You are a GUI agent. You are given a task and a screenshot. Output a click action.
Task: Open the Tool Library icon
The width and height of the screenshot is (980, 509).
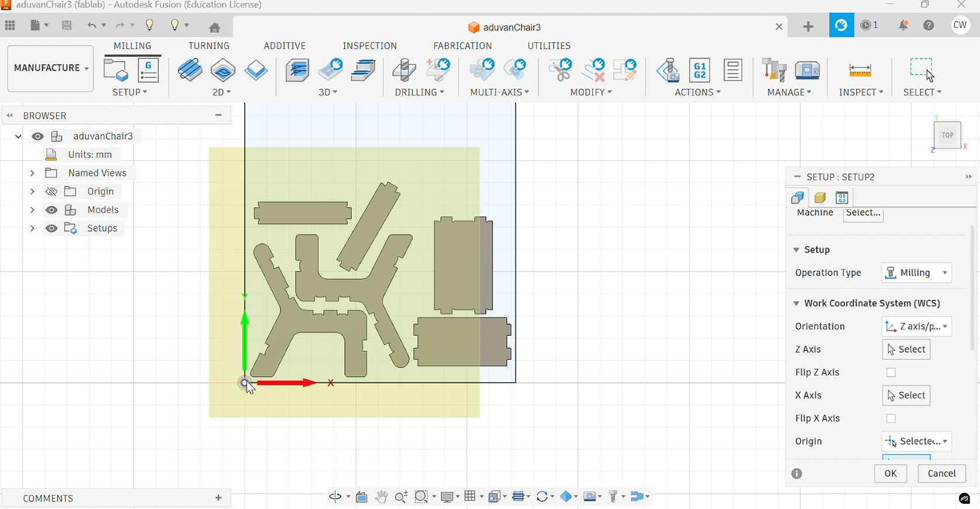[x=773, y=71]
